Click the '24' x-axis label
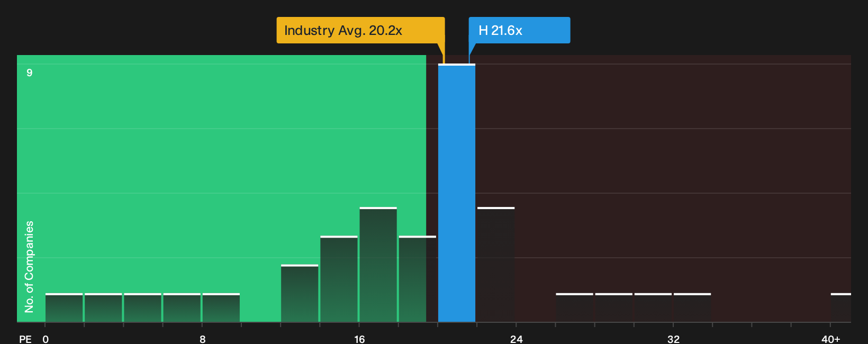 click(x=516, y=339)
